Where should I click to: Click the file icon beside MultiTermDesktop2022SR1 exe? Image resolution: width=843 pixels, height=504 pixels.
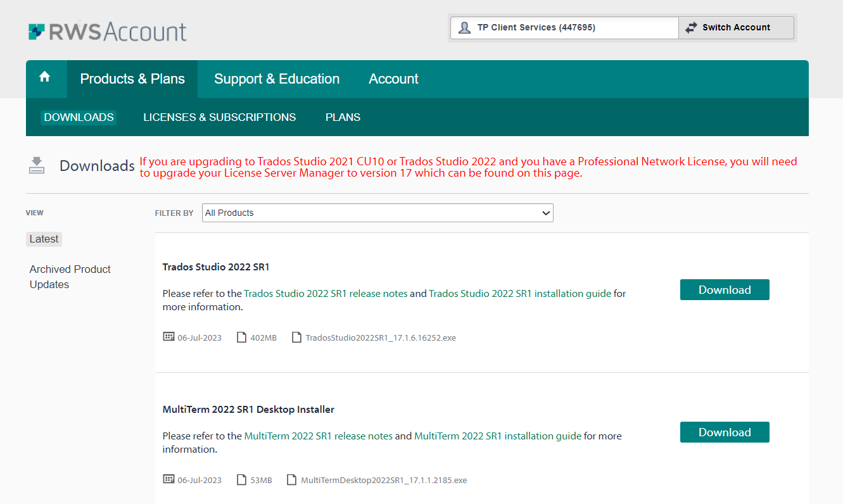pyautogui.click(x=291, y=480)
